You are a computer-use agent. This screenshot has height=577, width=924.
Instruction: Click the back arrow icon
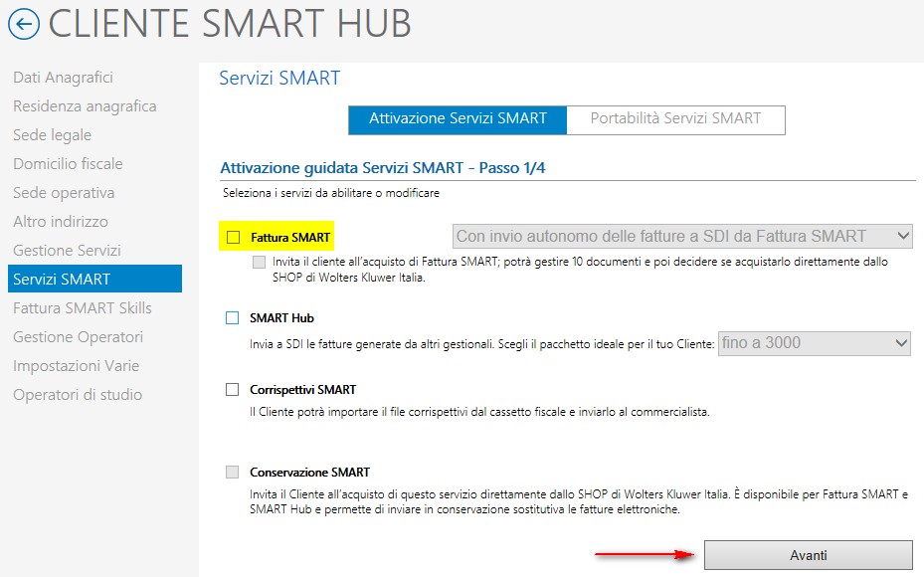coord(24,24)
